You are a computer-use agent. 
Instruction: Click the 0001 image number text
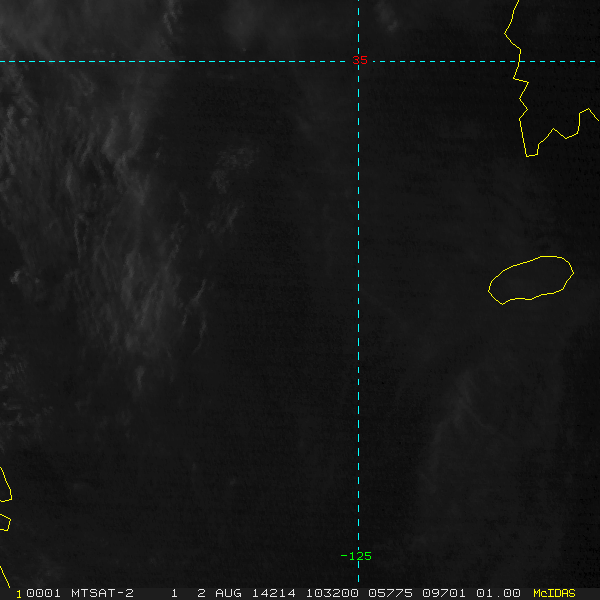43,593
